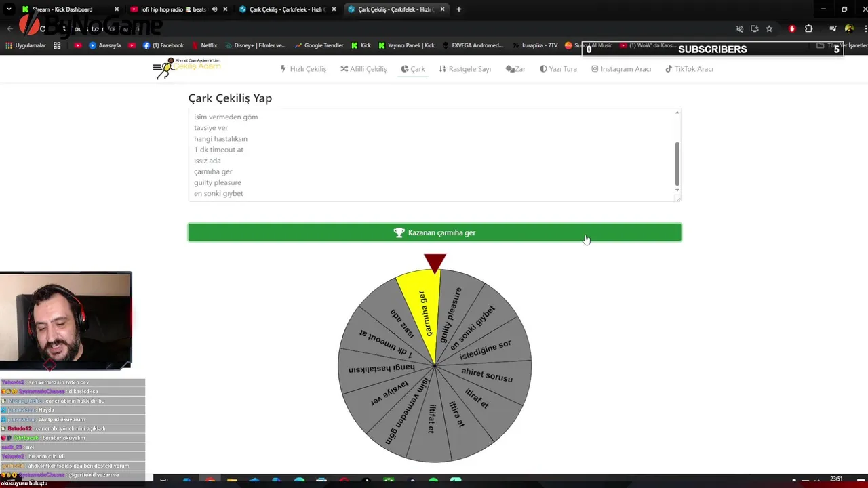The width and height of the screenshot is (868, 488).
Task: Open the Instagram Aracı nav item
Action: pyautogui.click(x=621, y=69)
